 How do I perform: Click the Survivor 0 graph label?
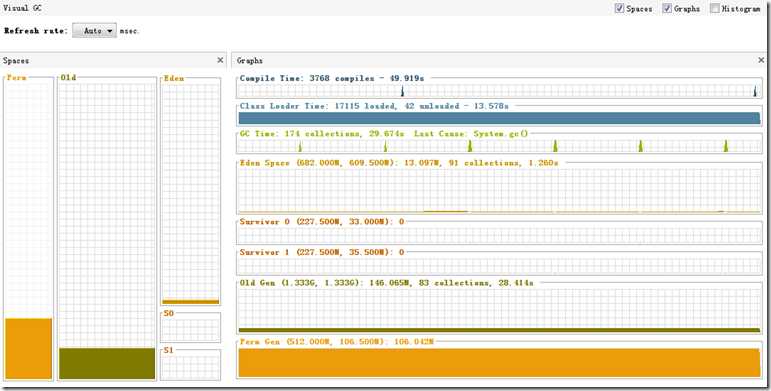coord(322,222)
